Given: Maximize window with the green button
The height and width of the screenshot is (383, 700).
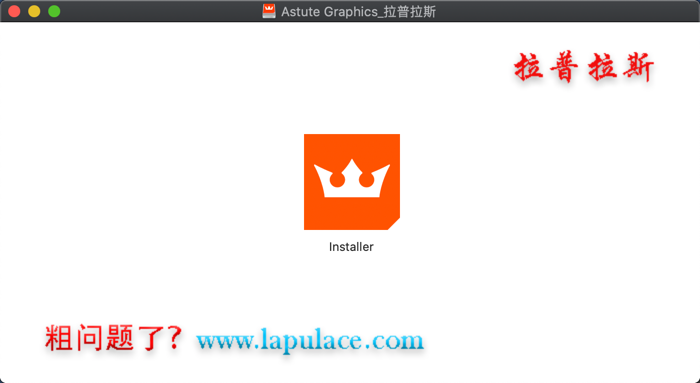Looking at the screenshot, I should [54, 11].
